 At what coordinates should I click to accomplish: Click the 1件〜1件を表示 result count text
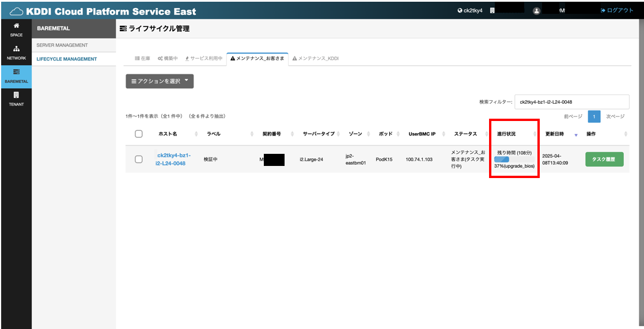pyautogui.click(x=175, y=116)
